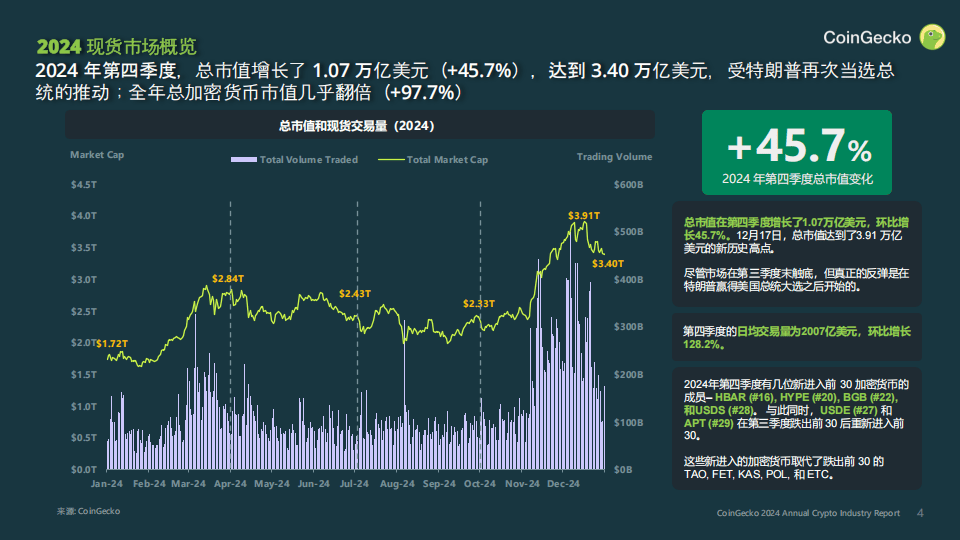Click the Aug-24 x-axis label
The width and height of the screenshot is (960, 540).
tap(397, 484)
